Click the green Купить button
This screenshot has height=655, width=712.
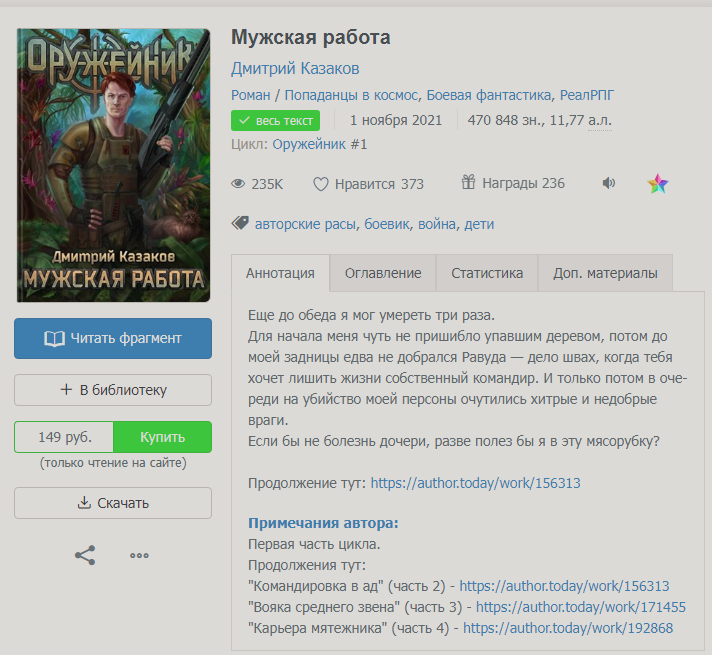click(x=162, y=437)
